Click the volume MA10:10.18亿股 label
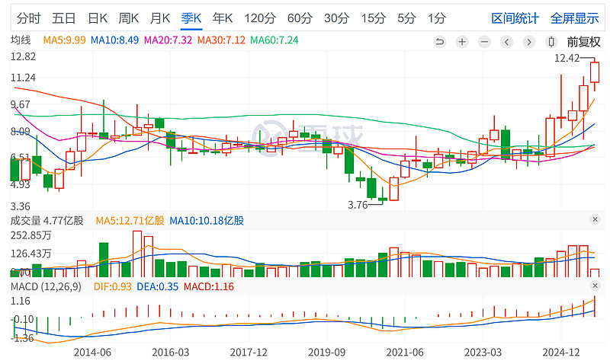 coord(207,221)
